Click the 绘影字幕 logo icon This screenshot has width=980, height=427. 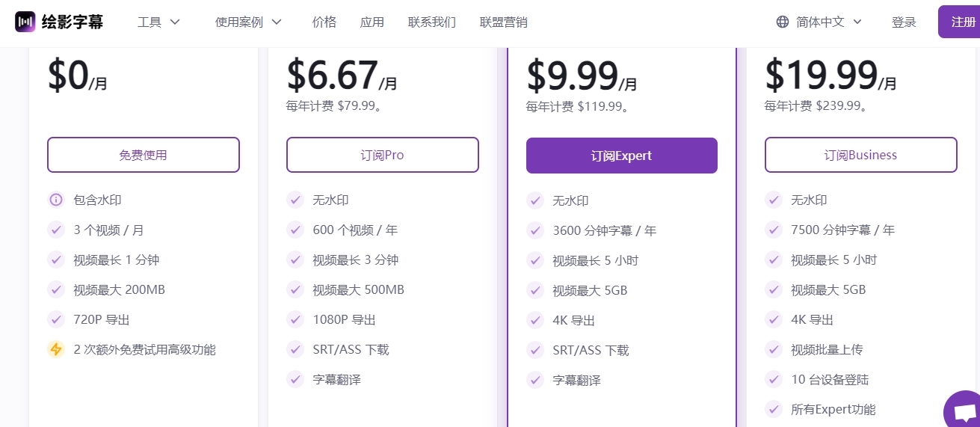click(25, 22)
